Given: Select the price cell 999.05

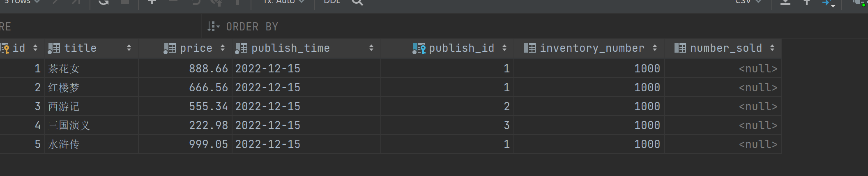Looking at the screenshot, I should point(185,144).
